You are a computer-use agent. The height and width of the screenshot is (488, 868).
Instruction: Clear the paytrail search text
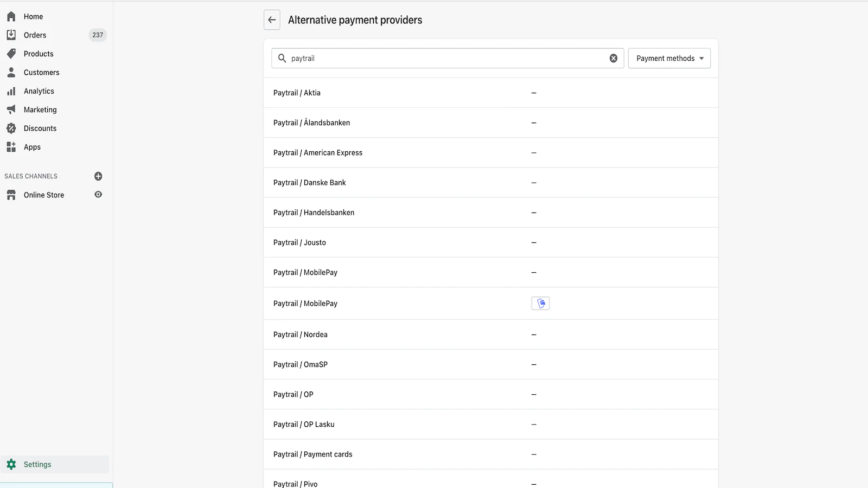point(614,58)
